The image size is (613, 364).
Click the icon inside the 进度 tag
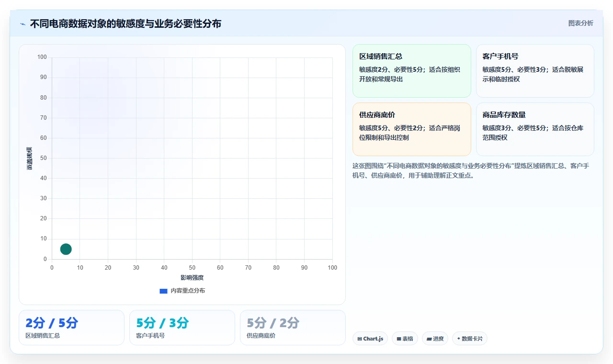point(429,339)
